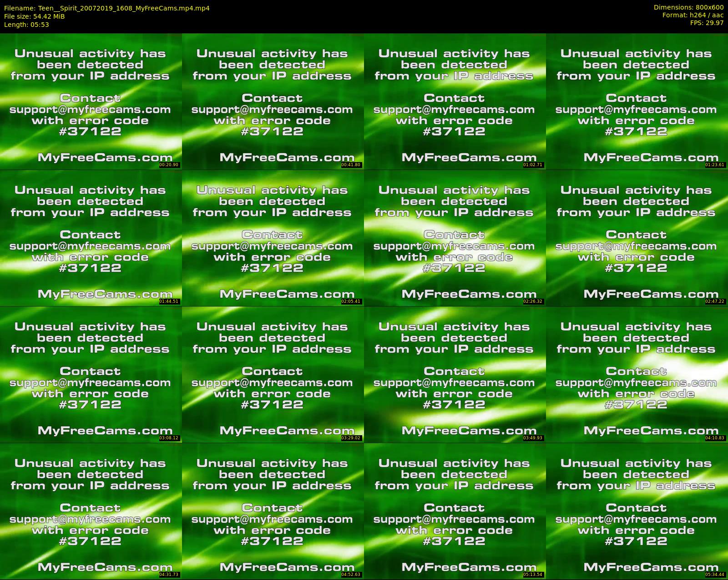Pick the frame thumbnail stamped 01:02.71
Image resolution: width=728 pixels, height=580 pixels.
click(x=455, y=101)
